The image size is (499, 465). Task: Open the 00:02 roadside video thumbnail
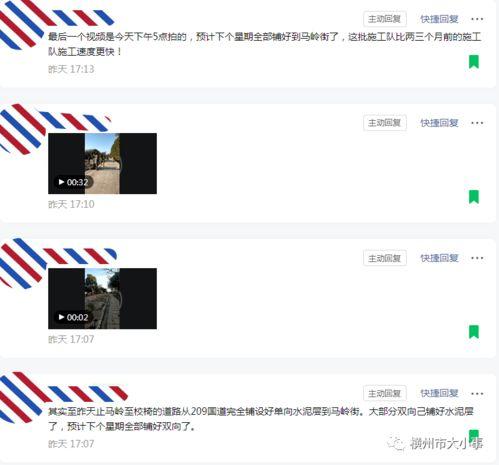click(x=102, y=298)
